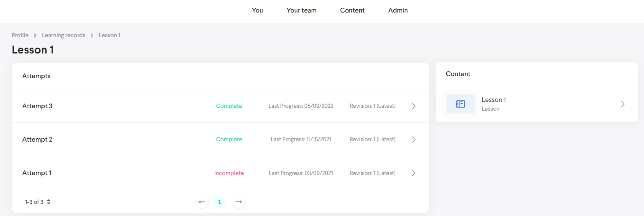Open the Admin menu

click(x=398, y=10)
